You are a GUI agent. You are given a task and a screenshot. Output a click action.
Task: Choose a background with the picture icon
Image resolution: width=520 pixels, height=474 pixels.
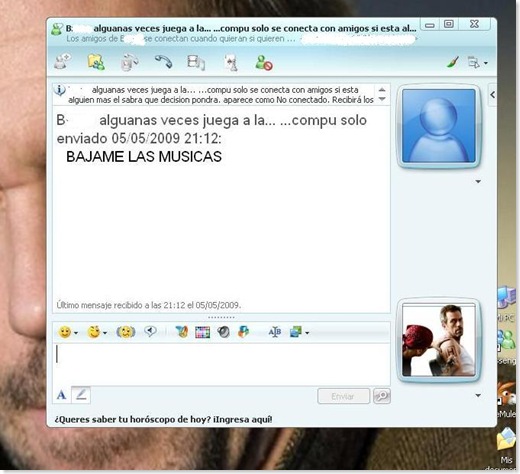296,332
